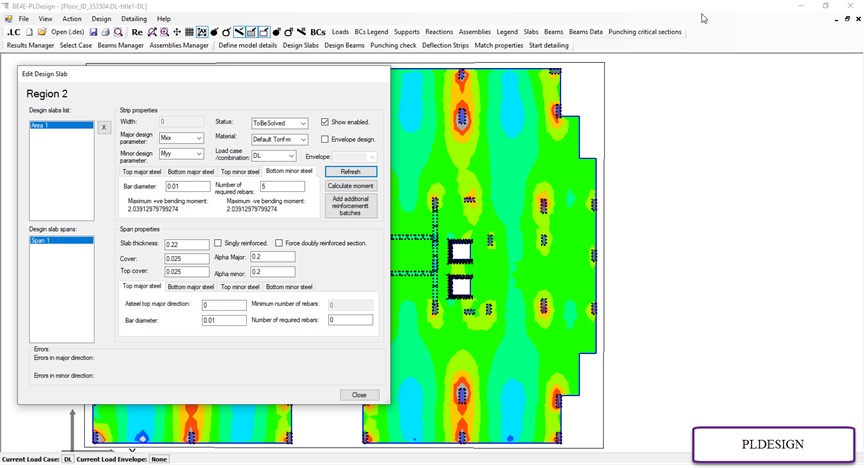Select Area 1 in design slabs list
Image resolution: width=864 pixels, height=468 pixels.
[61, 125]
